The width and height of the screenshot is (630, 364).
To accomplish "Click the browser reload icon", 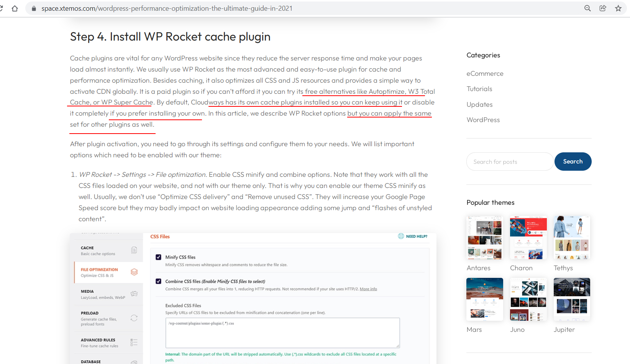I will [x=1, y=8].
